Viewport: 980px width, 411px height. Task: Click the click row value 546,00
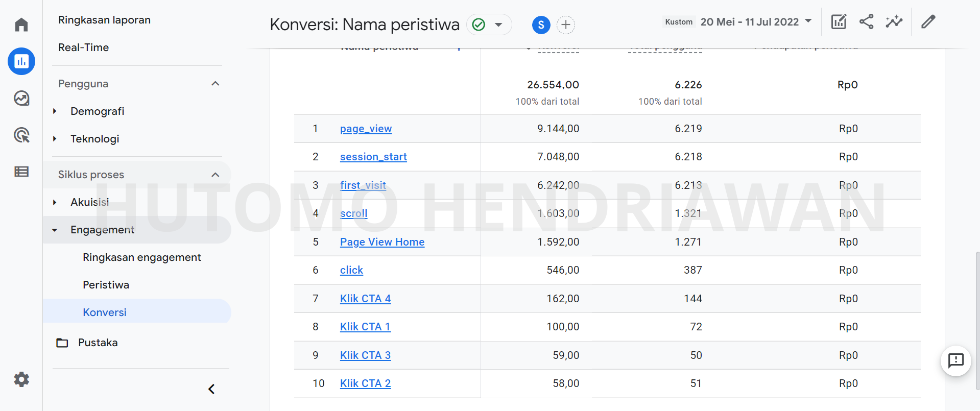pyautogui.click(x=563, y=270)
